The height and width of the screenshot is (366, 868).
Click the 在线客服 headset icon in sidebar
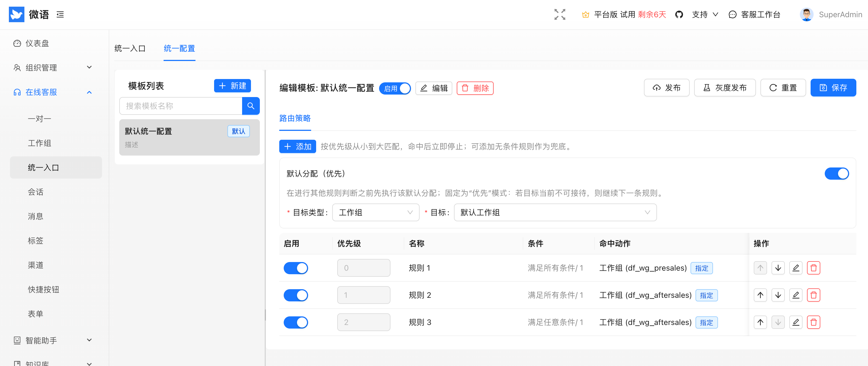pos(17,92)
